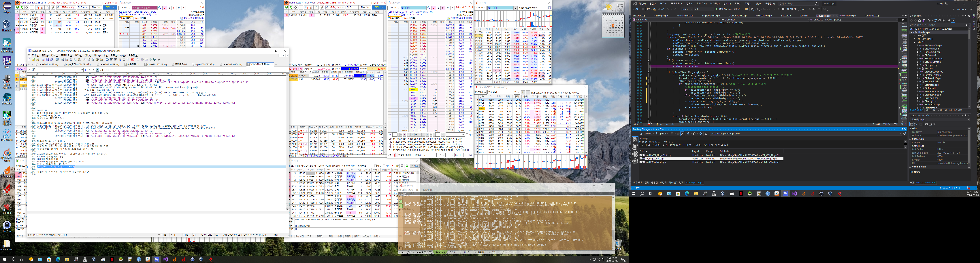Click the Commit button in Pending Changes

point(647,134)
